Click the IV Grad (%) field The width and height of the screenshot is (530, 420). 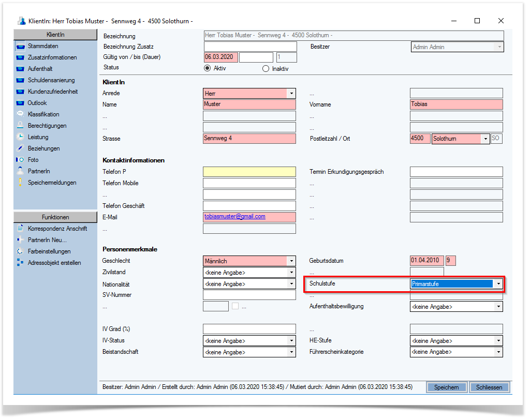point(249,329)
